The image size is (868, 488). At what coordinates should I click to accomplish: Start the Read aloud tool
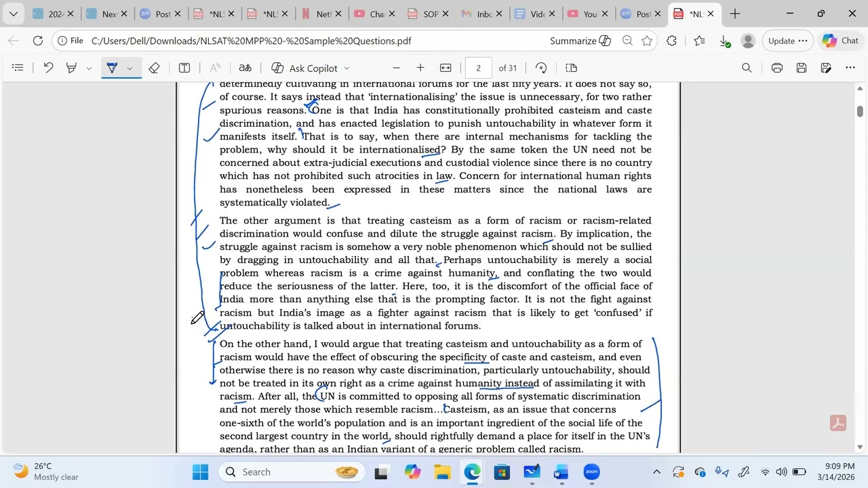215,68
